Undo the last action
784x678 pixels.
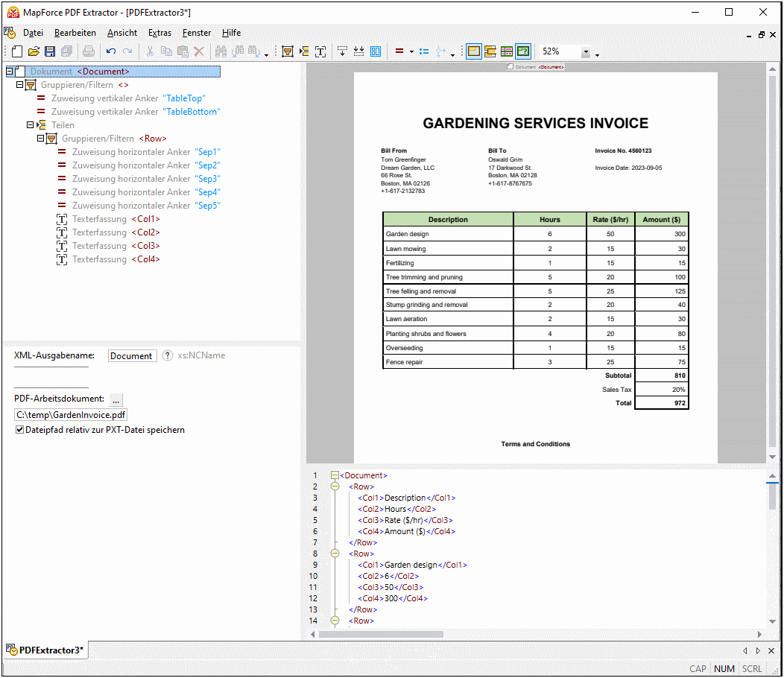(x=111, y=51)
